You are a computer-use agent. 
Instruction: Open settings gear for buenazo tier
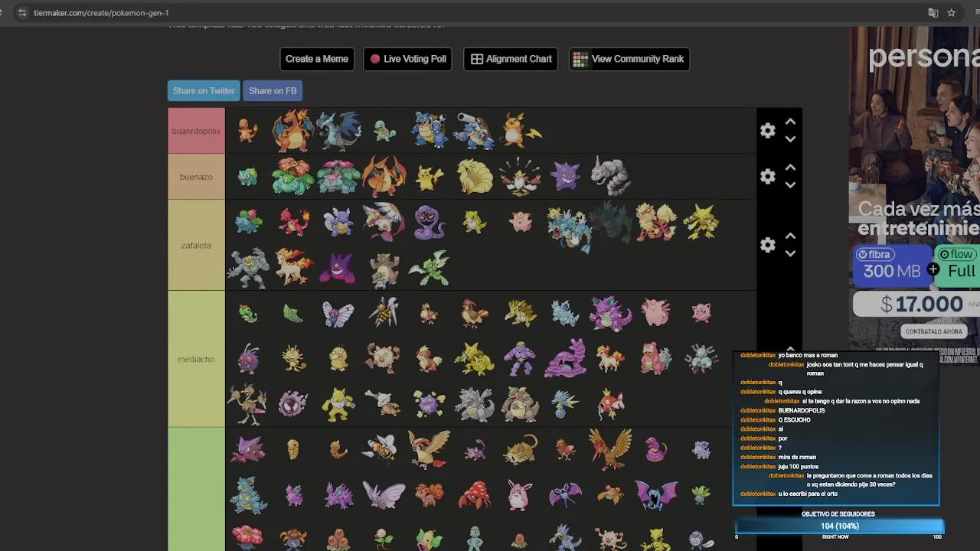click(x=768, y=177)
